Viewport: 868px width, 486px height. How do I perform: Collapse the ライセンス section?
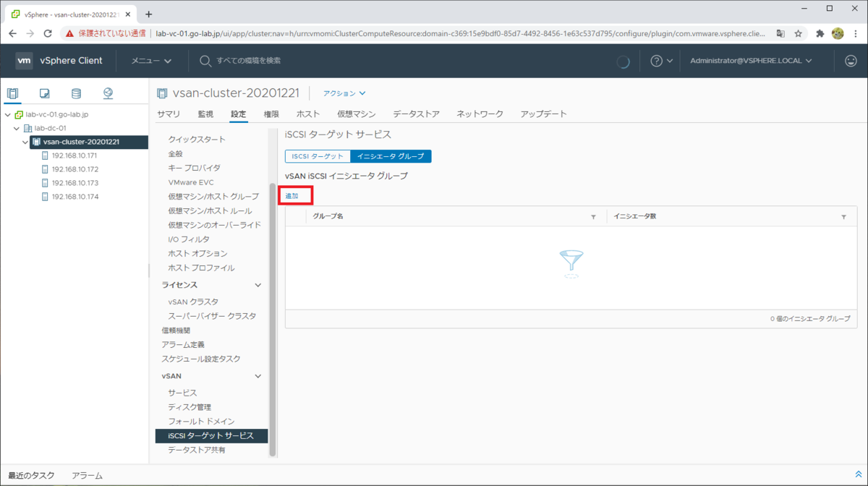[x=258, y=285]
